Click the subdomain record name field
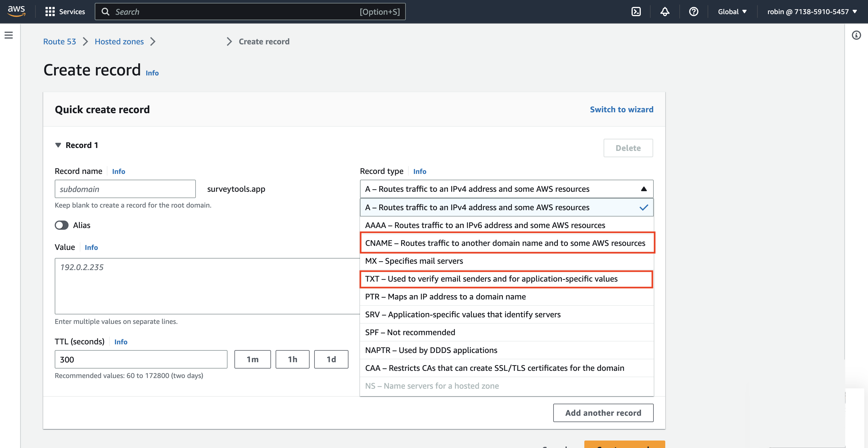This screenshot has width=868, height=448. click(x=125, y=189)
